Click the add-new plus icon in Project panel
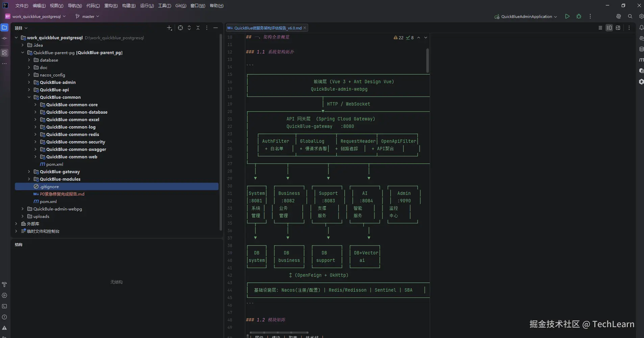Screen dimensions: 644x338 (x=169, y=28)
